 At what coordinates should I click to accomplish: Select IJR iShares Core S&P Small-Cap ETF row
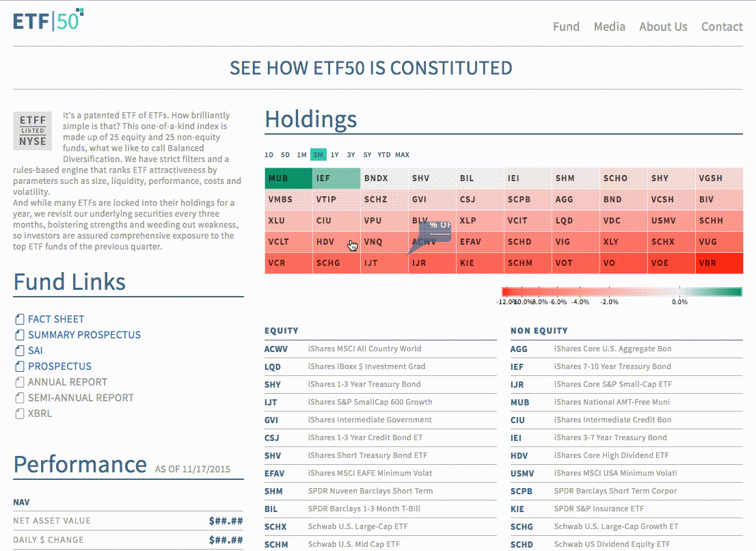point(627,385)
